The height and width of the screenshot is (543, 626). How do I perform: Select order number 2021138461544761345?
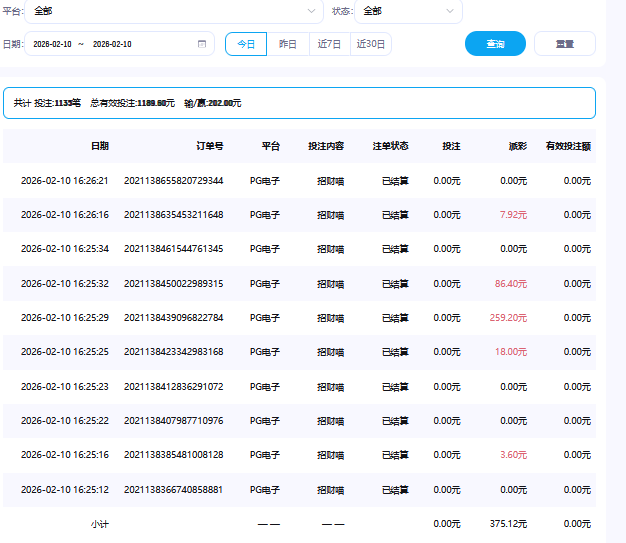[174, 249]
